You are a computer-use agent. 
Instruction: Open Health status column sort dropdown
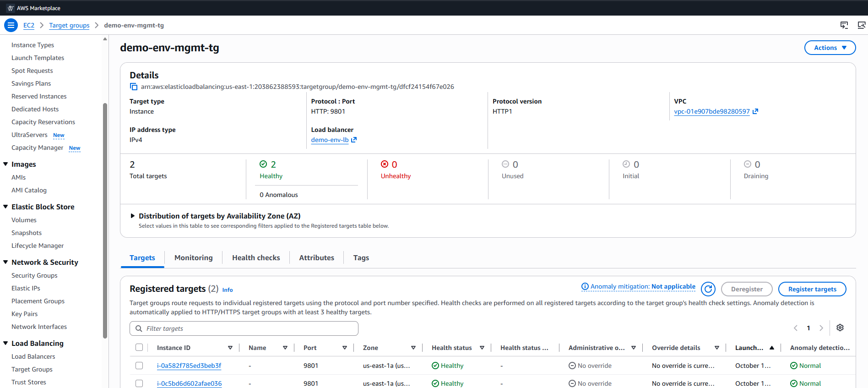click(x=482, y=348)
